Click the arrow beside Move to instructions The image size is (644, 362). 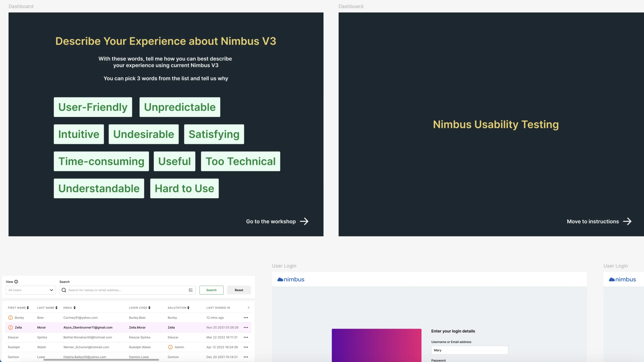[x=627, y=221]
